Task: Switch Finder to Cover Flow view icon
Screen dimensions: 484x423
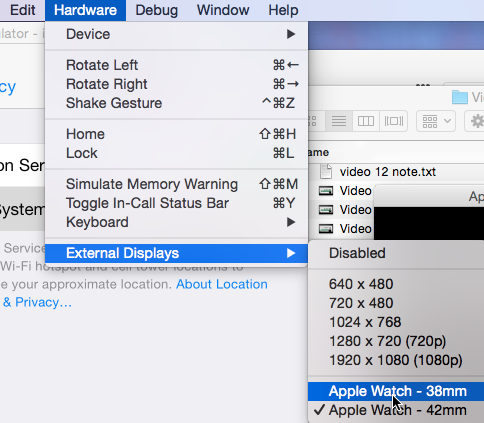Action: point(394,121)
